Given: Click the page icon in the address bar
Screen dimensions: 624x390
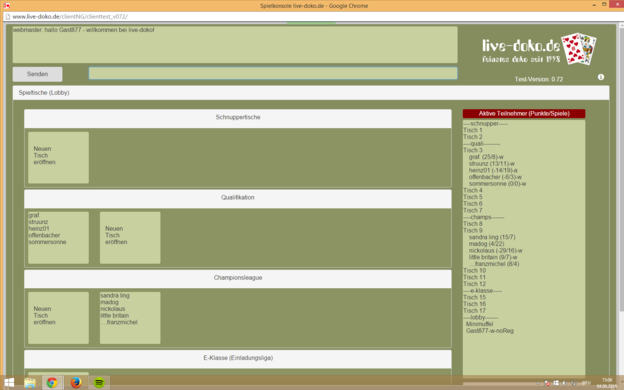Looking at the screenshot, I should tap(7, 17).
